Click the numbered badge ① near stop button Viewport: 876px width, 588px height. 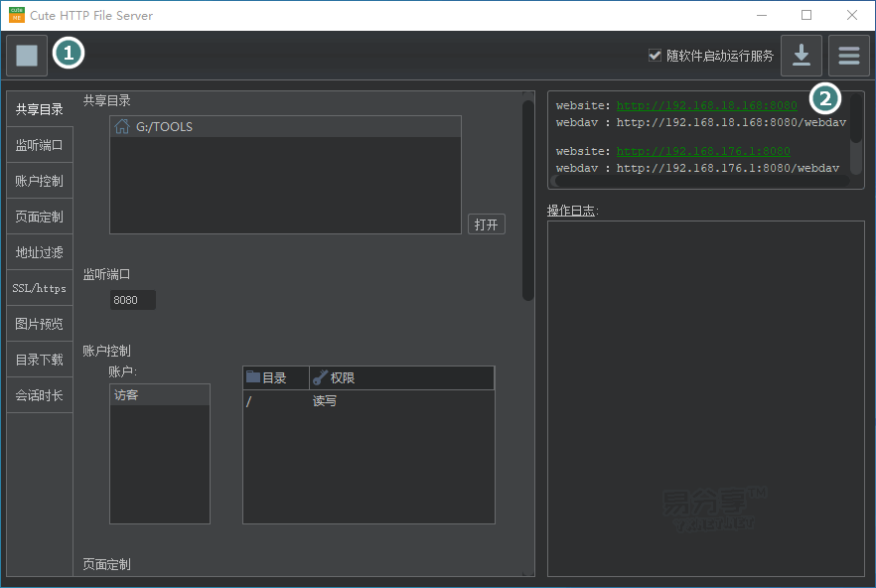tap(69, 54)
